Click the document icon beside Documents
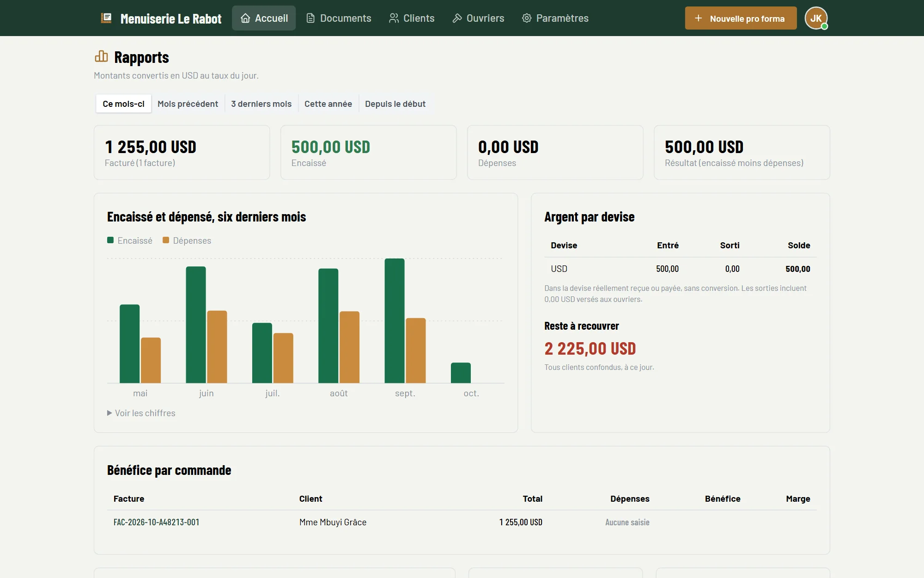Image resolution: width=924 pixels, height=578 pixels. point(310,18)
